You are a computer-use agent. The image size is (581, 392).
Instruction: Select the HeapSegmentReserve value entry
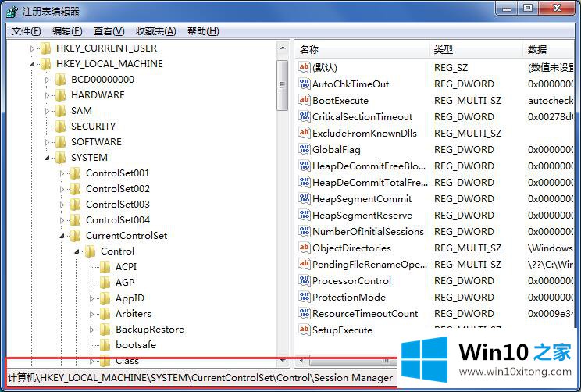pos(362,215)
